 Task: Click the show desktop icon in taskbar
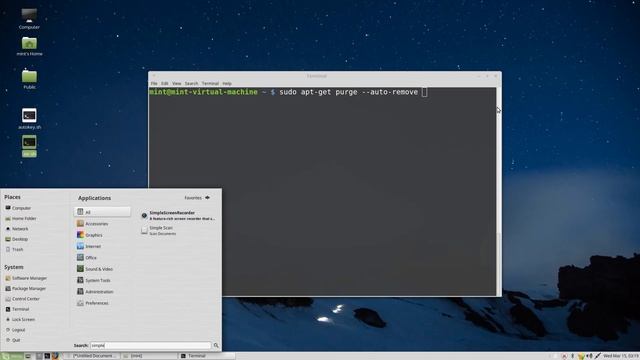(x=28, y=356)
